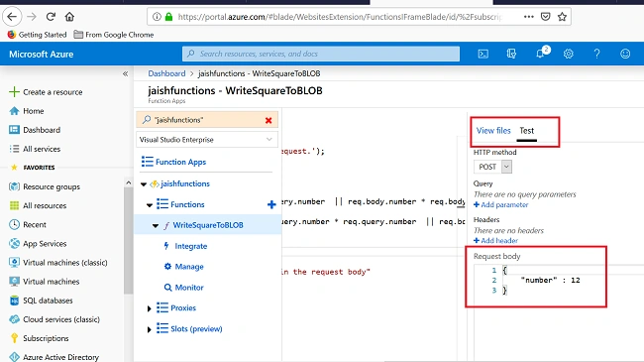Bookmark this page with the star icon
Screen dimensions: 644x362
(x=562, y=17)
